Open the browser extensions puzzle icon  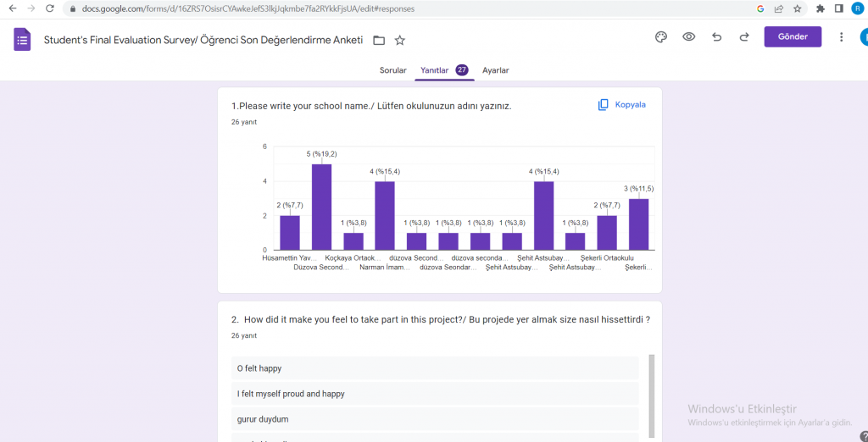820,8
